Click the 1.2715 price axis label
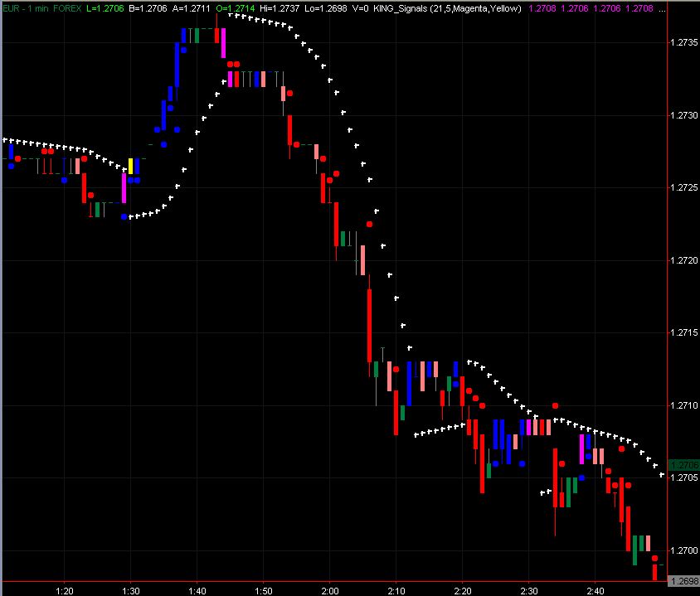 click(x=684, y=332)
